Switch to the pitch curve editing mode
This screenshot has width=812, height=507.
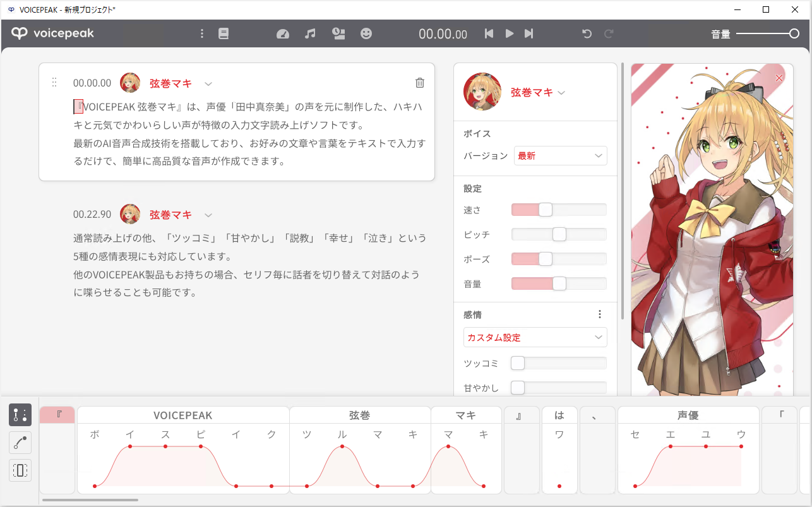(x=20, y=443)
